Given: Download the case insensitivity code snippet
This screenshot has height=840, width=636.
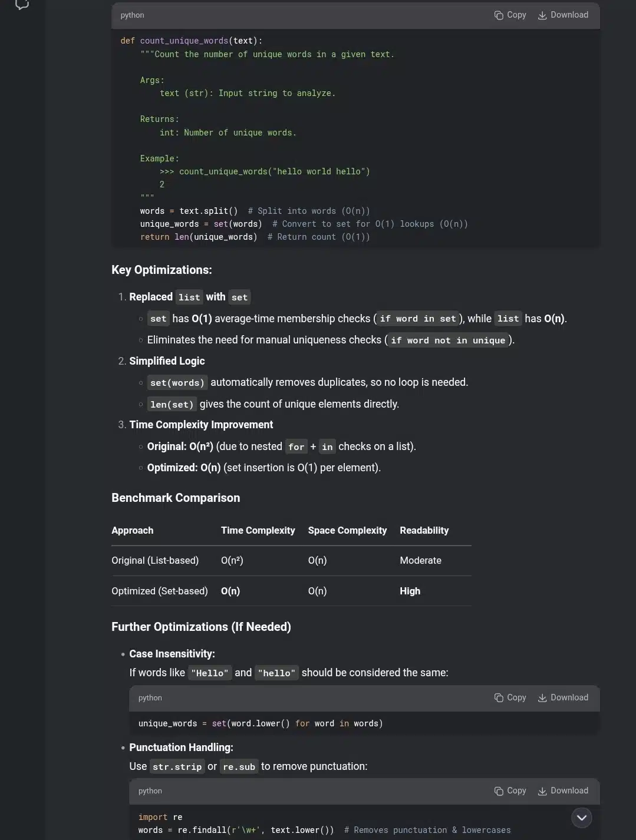Looking at the screenshot, I should coord(563,697).
